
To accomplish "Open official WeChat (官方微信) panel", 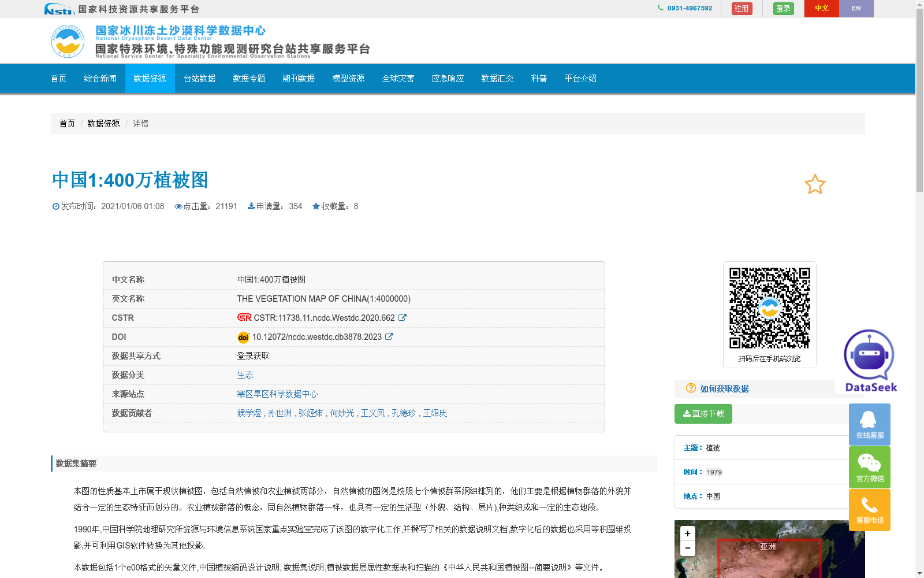I will click(870, 467).
